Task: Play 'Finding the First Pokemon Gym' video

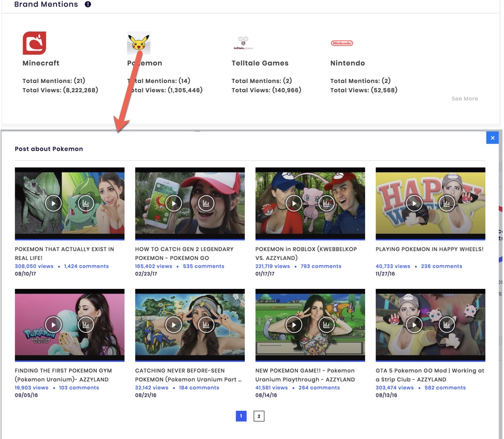Action: [53, 324]
